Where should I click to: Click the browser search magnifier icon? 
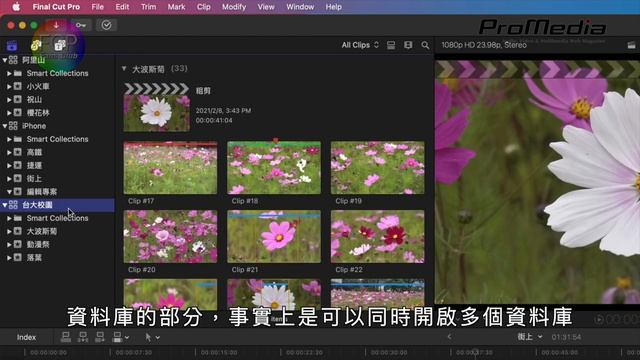pos(425,45)
